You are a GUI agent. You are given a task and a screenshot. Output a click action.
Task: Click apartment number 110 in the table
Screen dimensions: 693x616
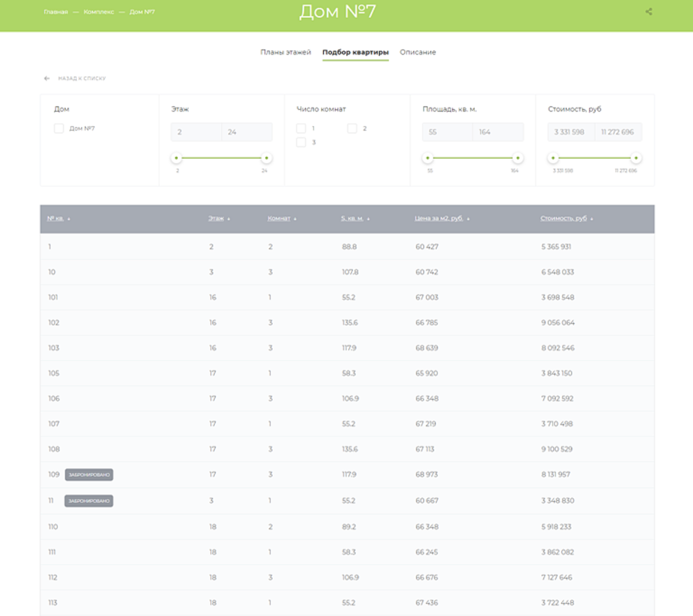[x=53, y=527]
